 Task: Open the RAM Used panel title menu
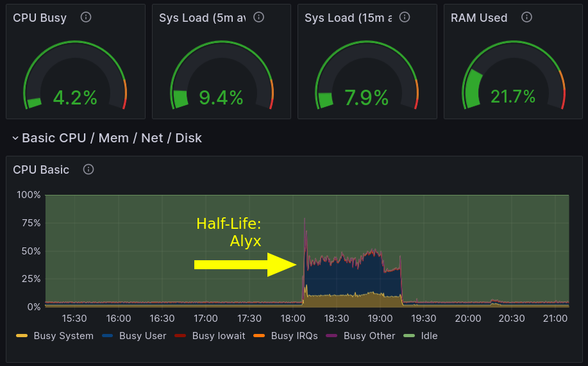(479, 18)
